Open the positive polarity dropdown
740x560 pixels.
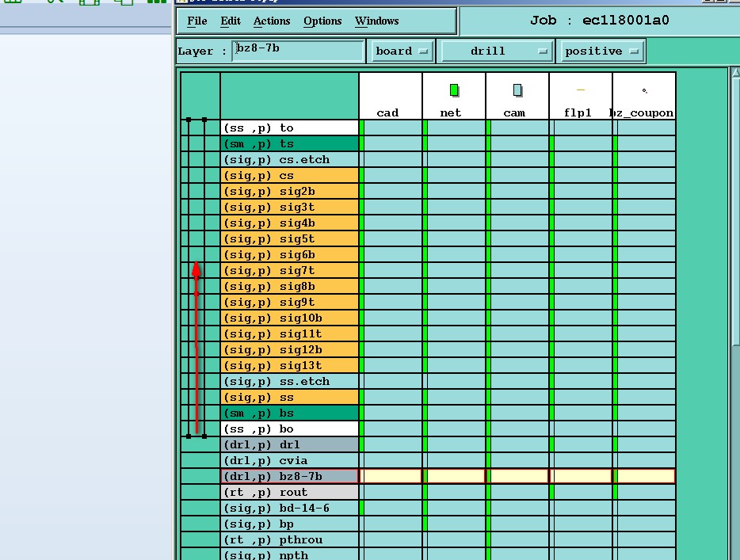pyautogui.click(x=601, y=51)
